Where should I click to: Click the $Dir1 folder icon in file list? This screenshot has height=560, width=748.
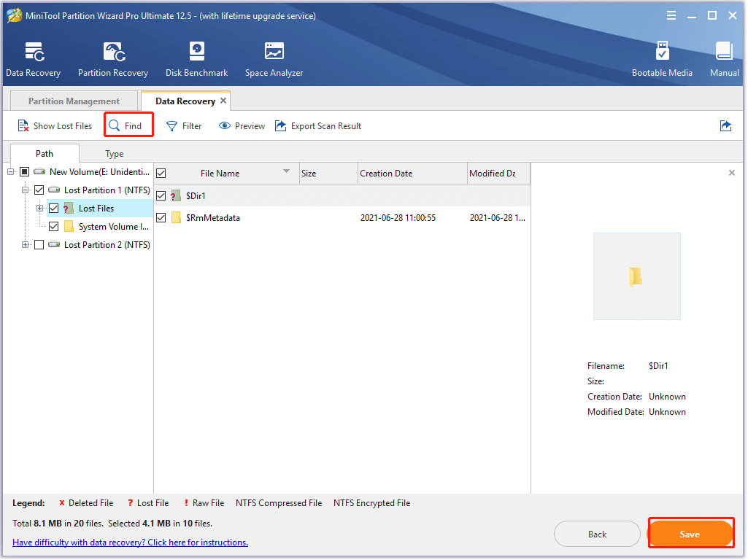point(176,196)
